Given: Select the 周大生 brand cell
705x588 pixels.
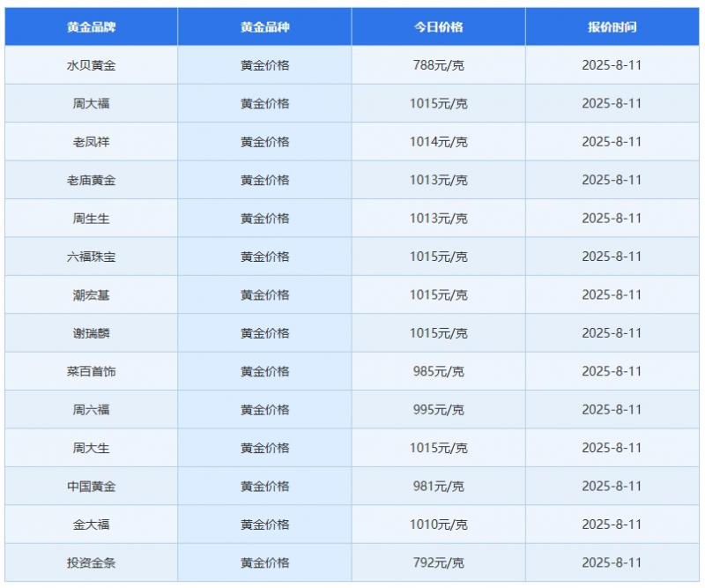Looking at the screenshot, I should [x=92, y=448].
